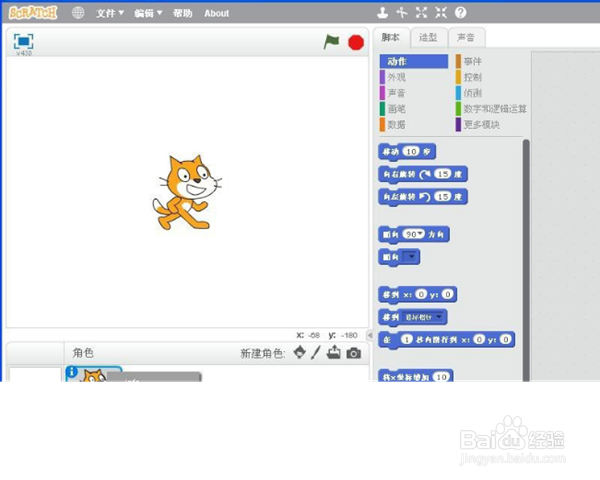Click the move 10 steps block

click(x=407, y=152)
